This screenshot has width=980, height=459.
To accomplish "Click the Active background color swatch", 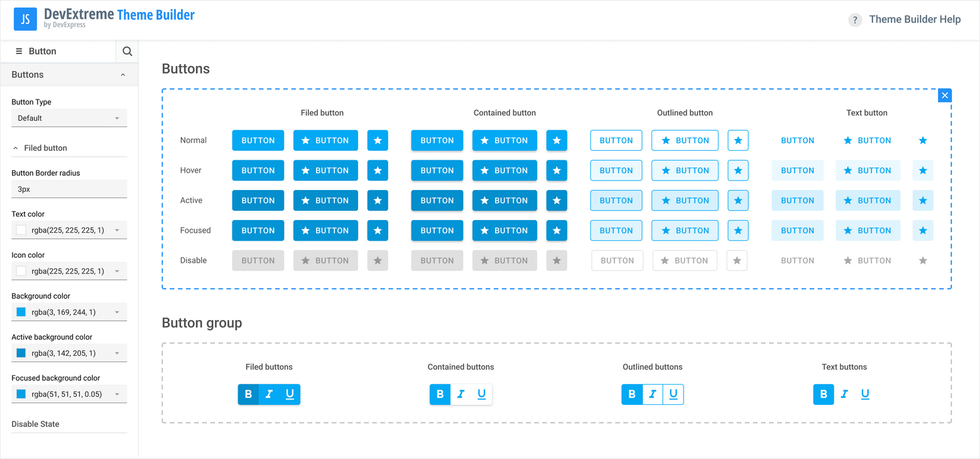I will (21, 353).
